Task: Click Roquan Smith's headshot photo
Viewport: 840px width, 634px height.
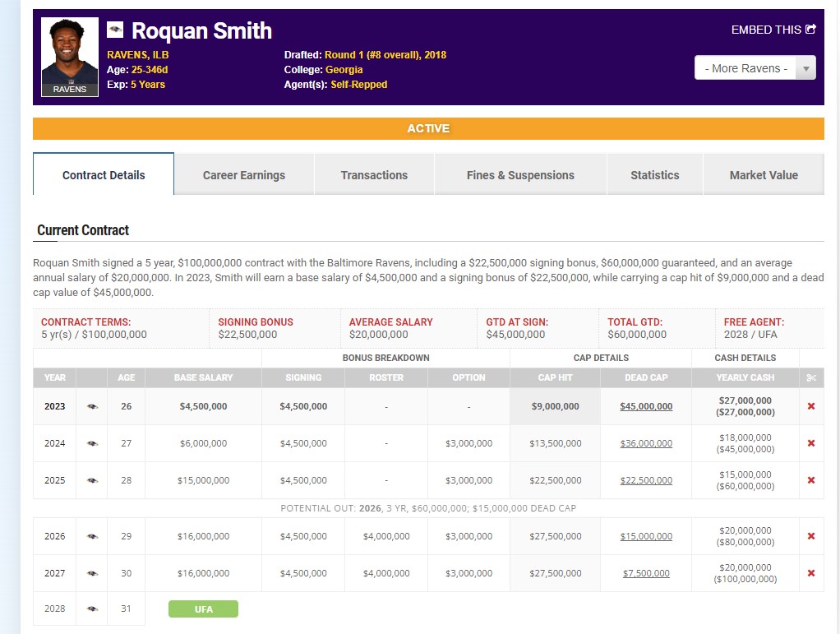Action: (70, 57)
